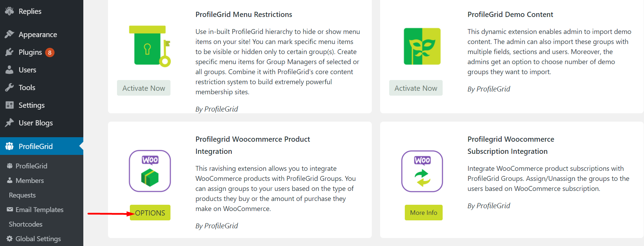The width and height of the screenshot is (644, 246).
Task: Select the Tools wrench icon
Action: (9, 87)
